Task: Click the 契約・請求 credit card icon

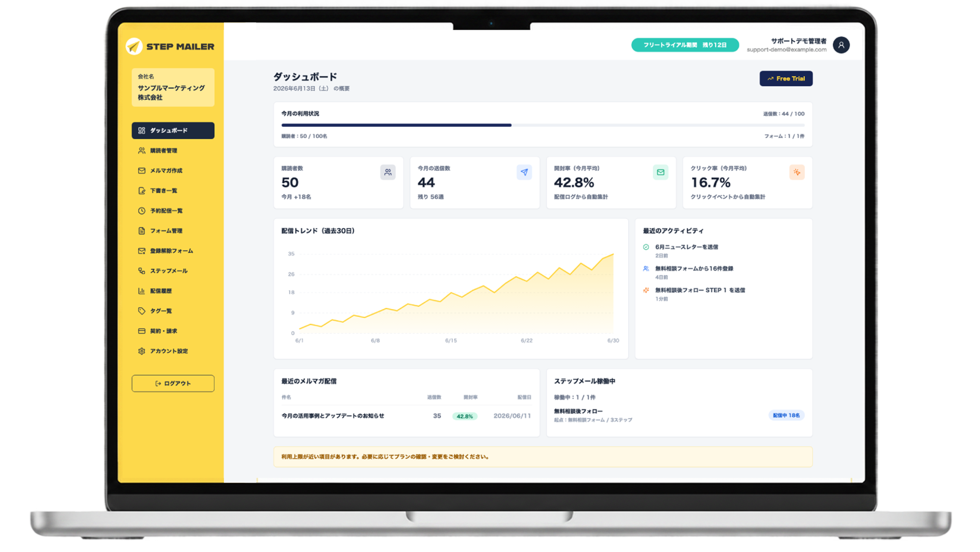Action: [142, 331]
